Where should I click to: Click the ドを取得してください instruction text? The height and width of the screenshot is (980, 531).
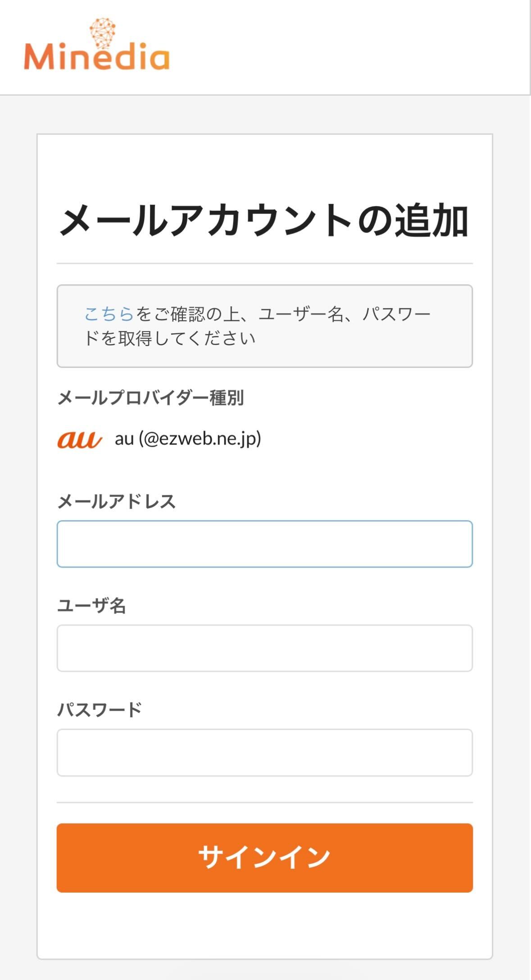click(x=169, y=338)
